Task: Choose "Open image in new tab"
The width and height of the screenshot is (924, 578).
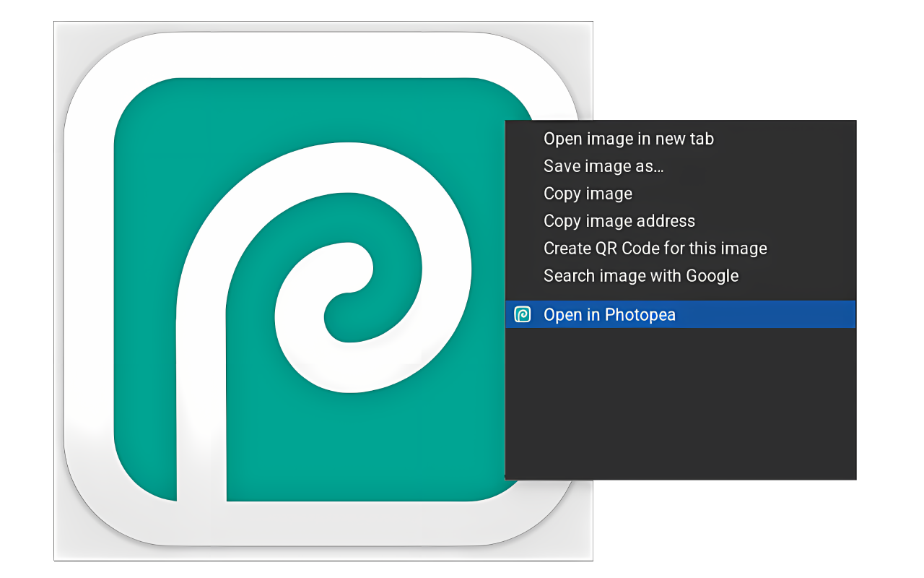Action: click(680, 139)
